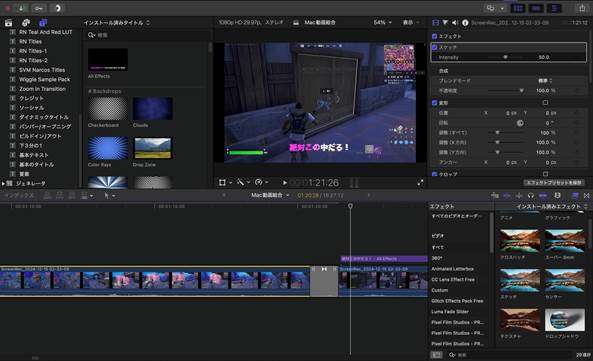Toggle the 変形 transform checkbox

(x=435, y=103)
